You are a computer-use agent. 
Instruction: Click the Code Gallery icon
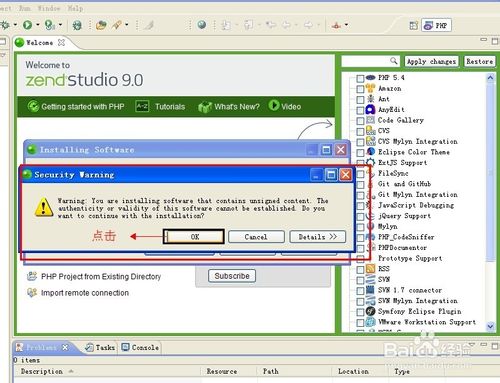point(370,120)
